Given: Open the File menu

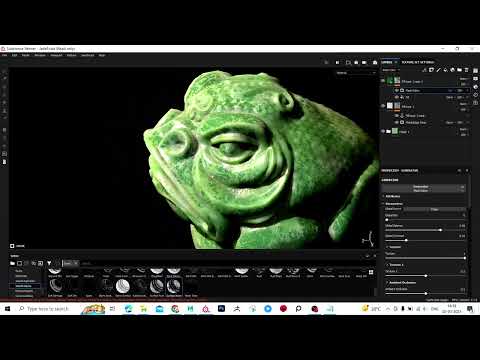Looking at the screenshot, I should 4,55.
